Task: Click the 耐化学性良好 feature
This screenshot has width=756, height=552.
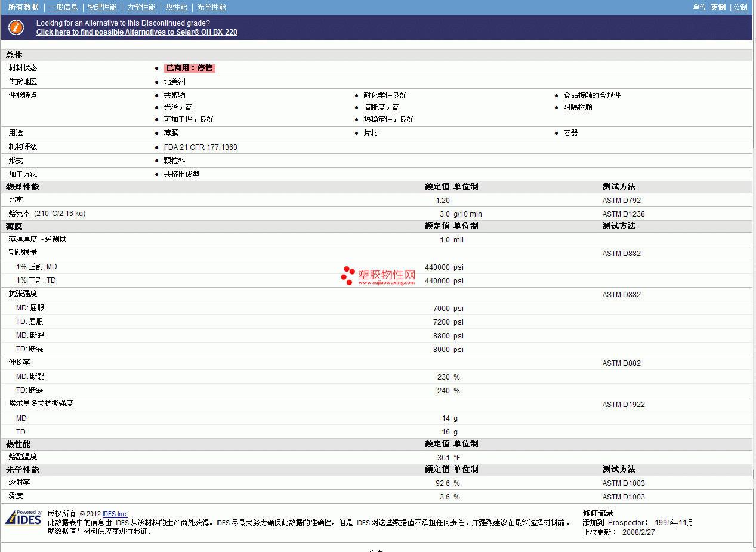Action: tap(385, 95)
